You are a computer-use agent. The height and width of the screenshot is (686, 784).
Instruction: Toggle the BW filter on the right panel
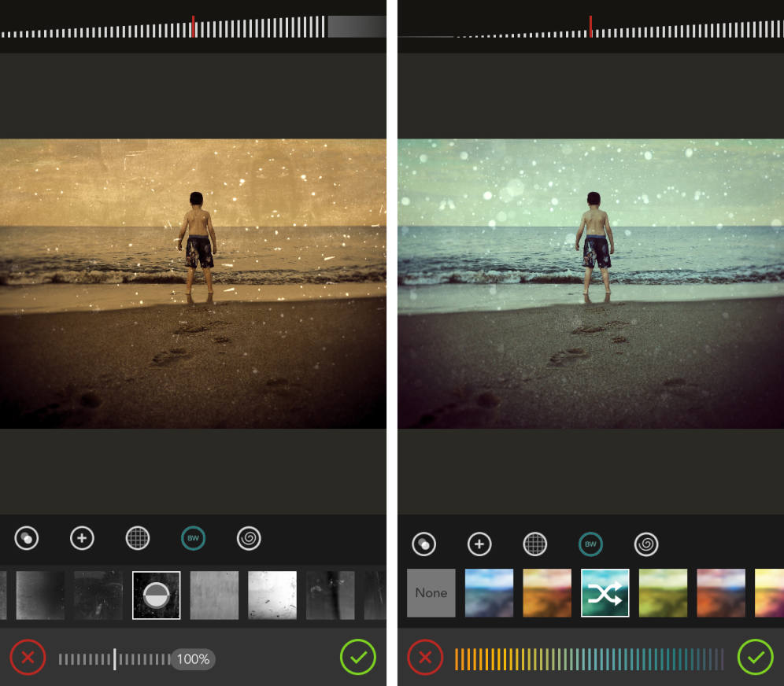[590, 544]
